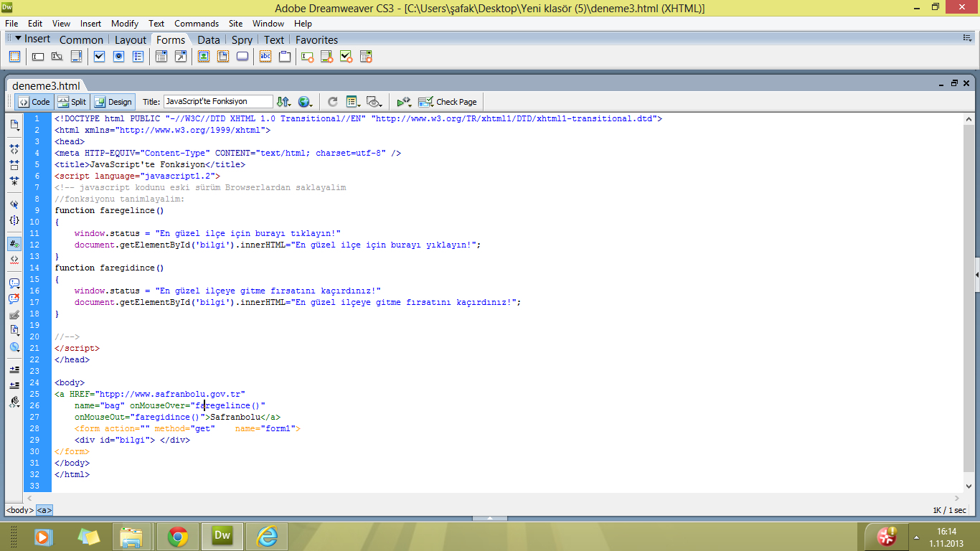Viewport: 980px width, 551px height.
Task: Open the Site menu
Action: pos(235,24)
